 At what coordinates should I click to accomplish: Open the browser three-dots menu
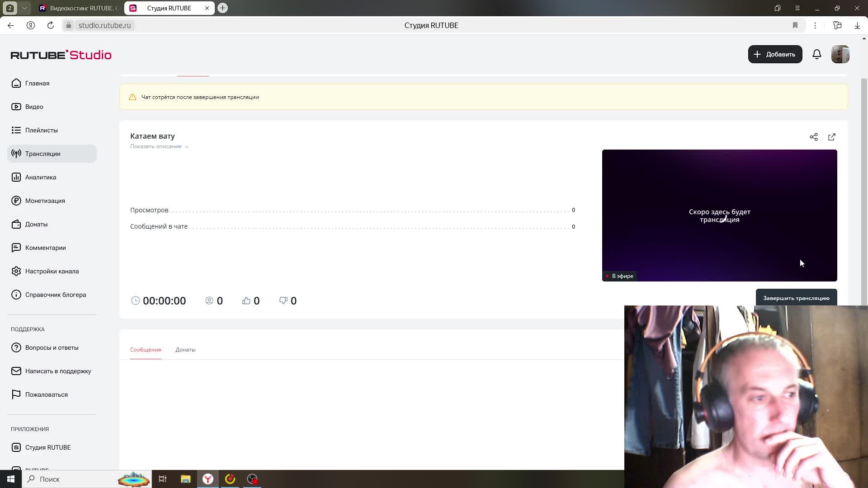(x=815, y=25)
